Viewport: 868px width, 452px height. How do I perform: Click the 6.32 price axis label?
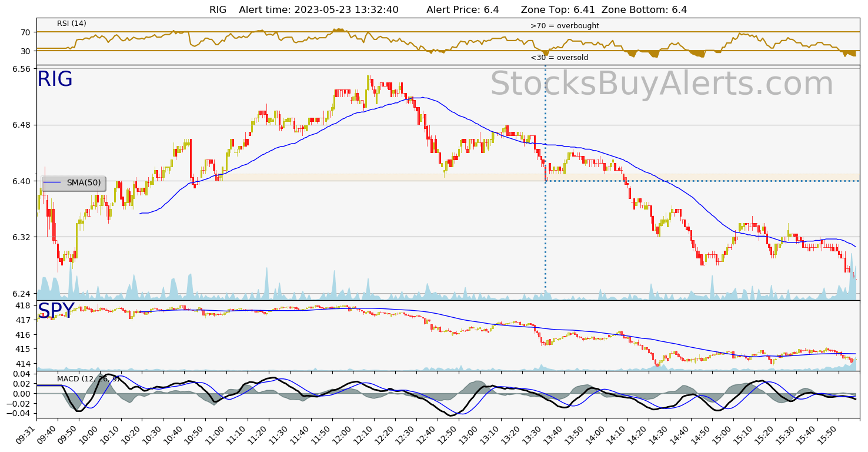[x=21, y=237]
